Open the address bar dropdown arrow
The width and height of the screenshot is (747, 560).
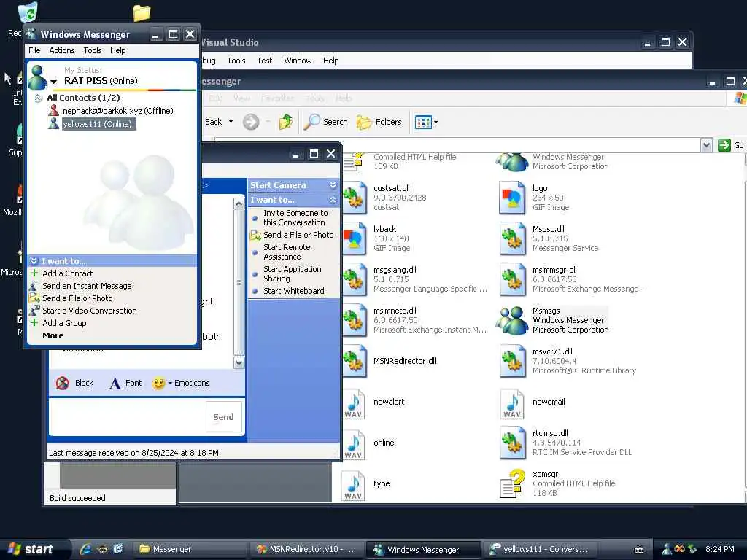[x=706, y=145]
